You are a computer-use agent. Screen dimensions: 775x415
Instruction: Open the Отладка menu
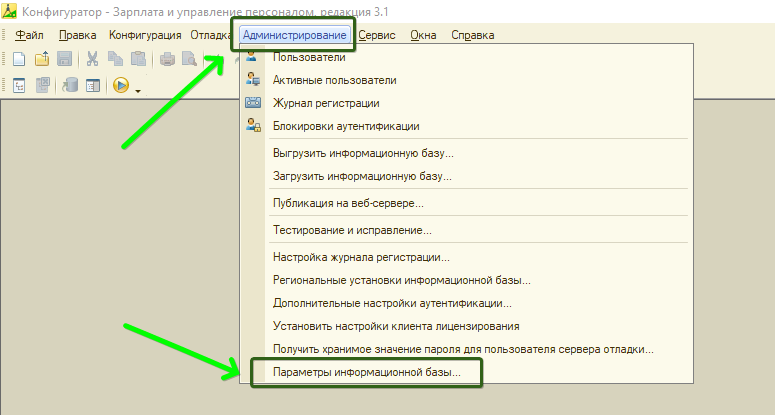(x=211, y=35)
